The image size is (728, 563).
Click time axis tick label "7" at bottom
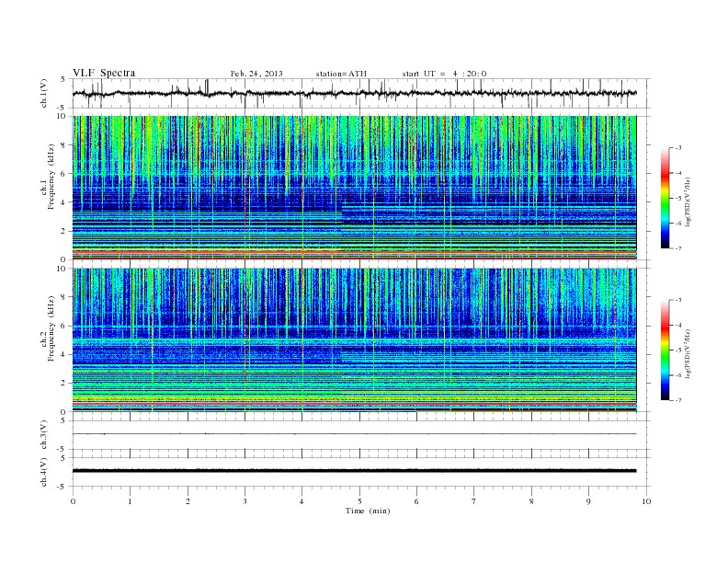[474, 501]
